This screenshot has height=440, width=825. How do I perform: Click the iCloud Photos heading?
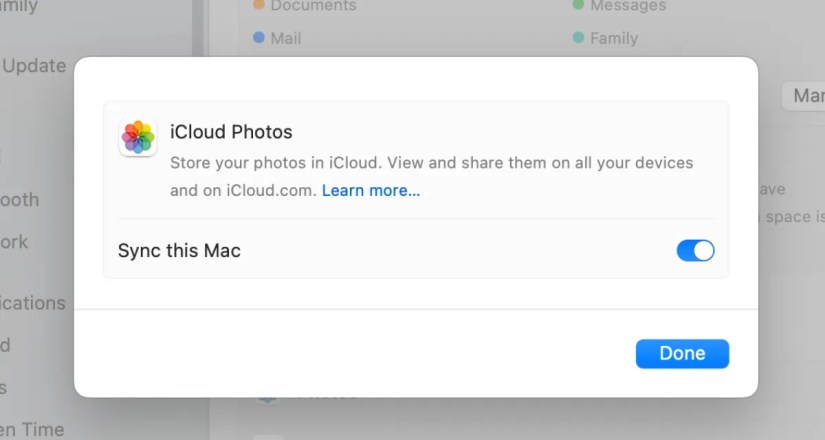(231, 132)
